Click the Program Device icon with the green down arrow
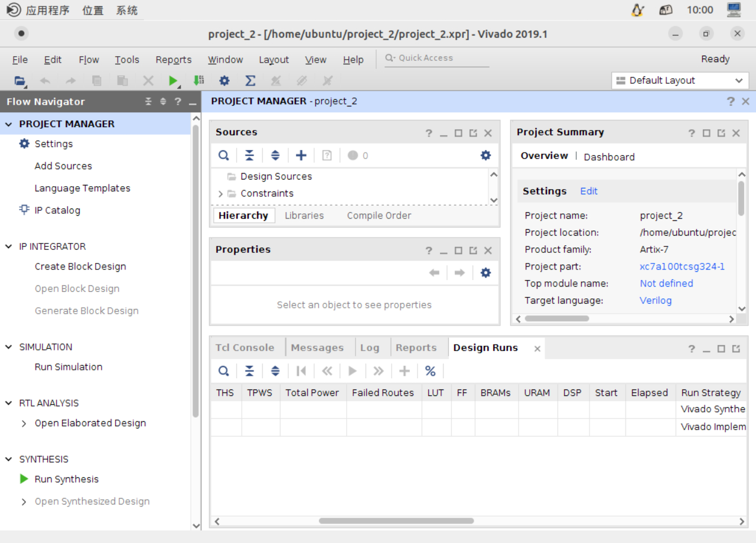This screenshot has height=543, width=756. coord(199,80)
